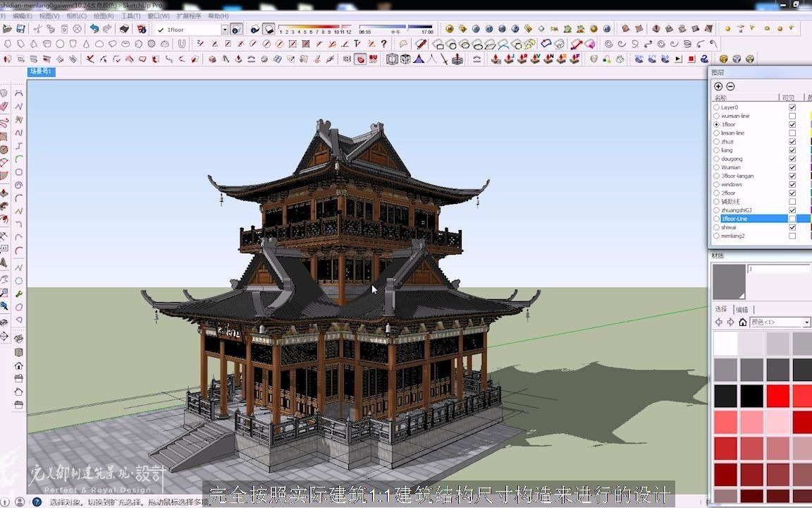This screenshot has width=812, height=508.
Task: Select the sphere shape tool icon
Action: (x=60, y=44)
